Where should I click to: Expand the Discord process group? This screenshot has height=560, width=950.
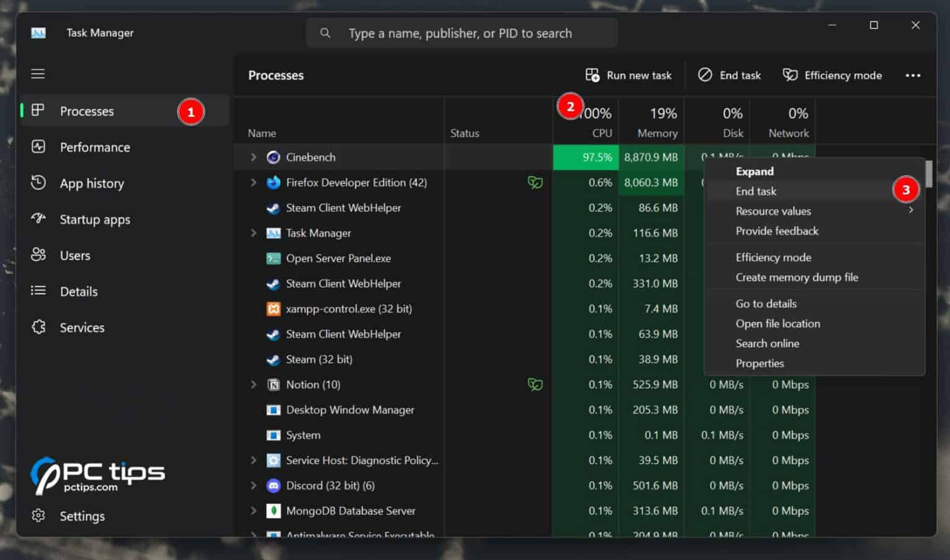click(x=254, y=485)
